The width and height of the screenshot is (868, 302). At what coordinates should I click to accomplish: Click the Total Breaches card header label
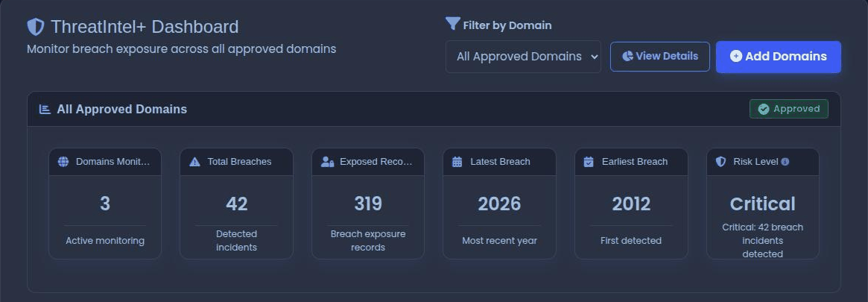239,162
